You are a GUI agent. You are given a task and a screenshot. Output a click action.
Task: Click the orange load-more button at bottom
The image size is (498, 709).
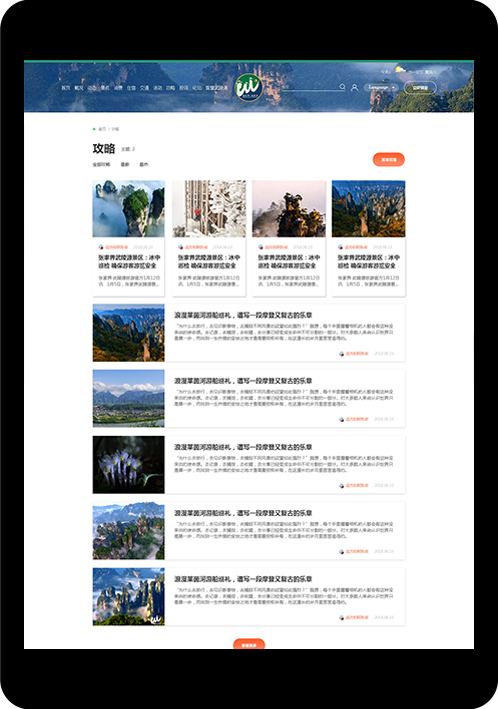point(249,644)
